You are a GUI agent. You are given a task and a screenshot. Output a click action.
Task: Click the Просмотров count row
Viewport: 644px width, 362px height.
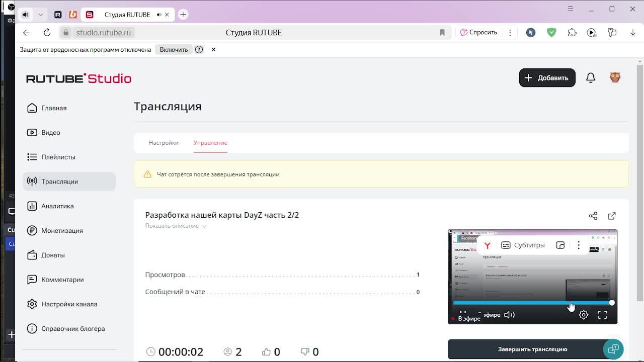[282, 275]
